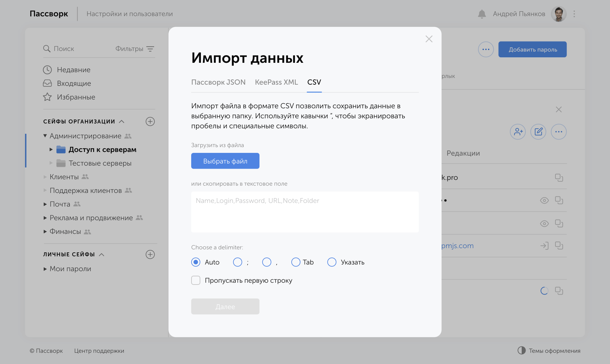The image size is (610, 364).
Task: Switch to the Пассворк JSON tab
Action: (218, 82)
